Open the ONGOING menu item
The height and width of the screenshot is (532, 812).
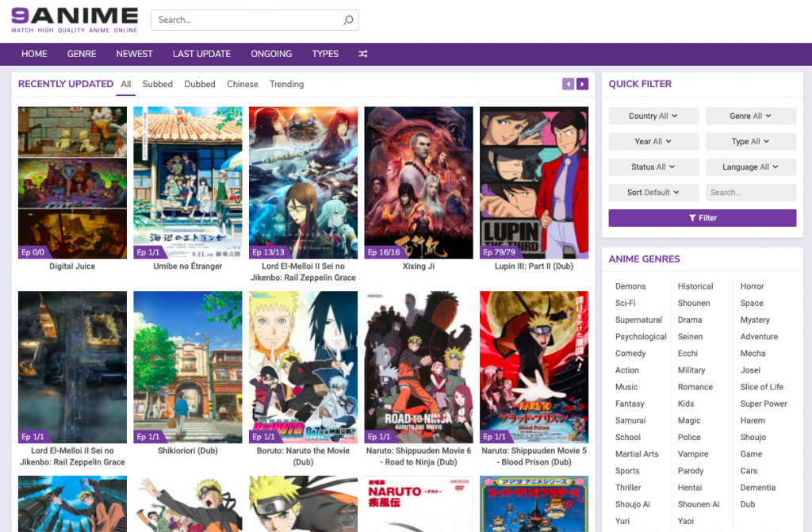point(270,54)
